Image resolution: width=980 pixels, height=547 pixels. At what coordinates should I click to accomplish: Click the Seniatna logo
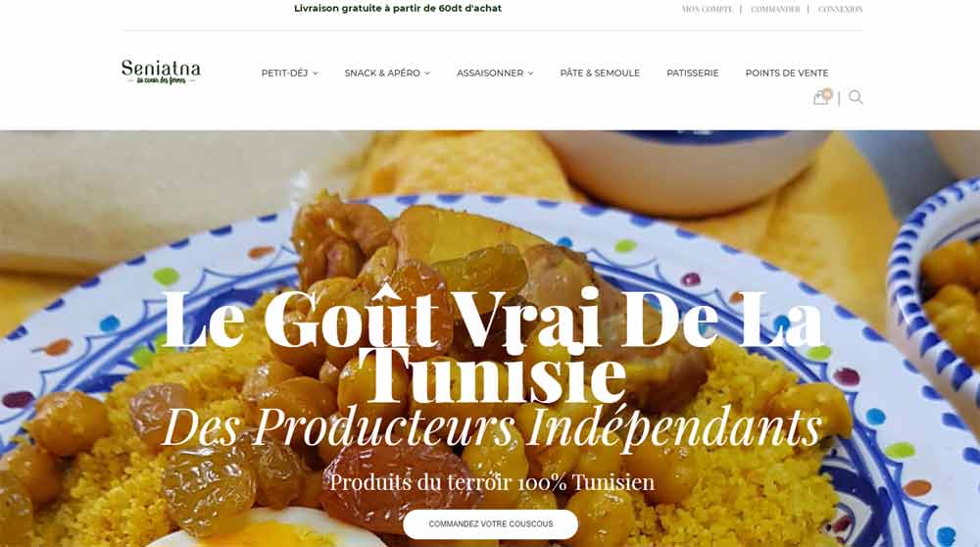click(x=161, y=72)
